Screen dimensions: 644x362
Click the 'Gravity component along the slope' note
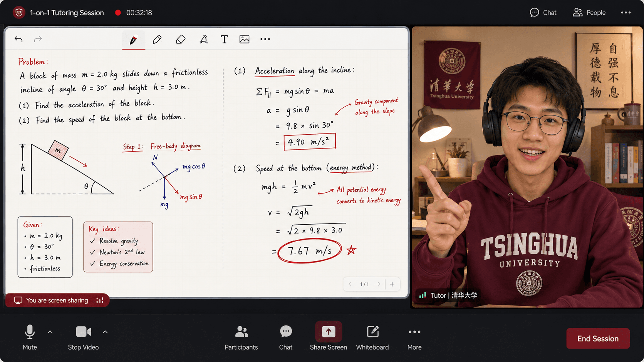(x=376, y=107)
